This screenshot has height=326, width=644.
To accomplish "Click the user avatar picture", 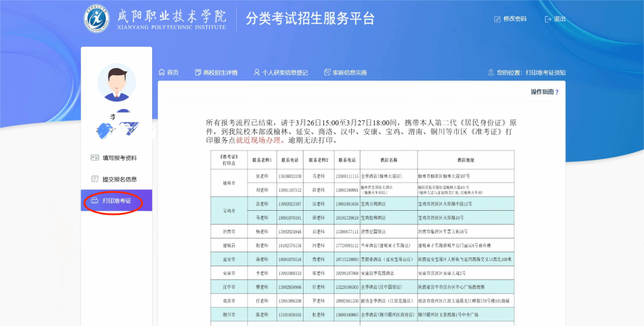I will (116, 82).
